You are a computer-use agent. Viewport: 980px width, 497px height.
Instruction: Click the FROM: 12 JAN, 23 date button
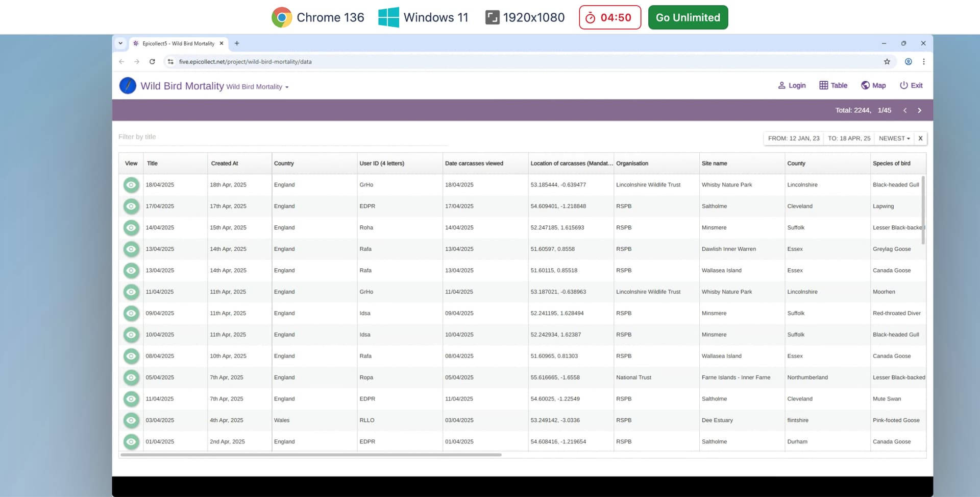point(793,138)
